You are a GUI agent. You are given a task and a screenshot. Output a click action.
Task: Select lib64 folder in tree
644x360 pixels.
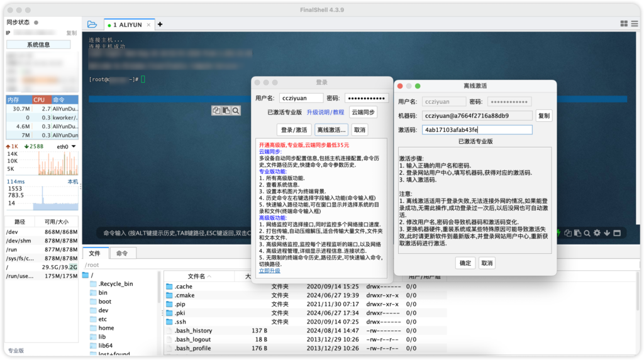[101, 346]
